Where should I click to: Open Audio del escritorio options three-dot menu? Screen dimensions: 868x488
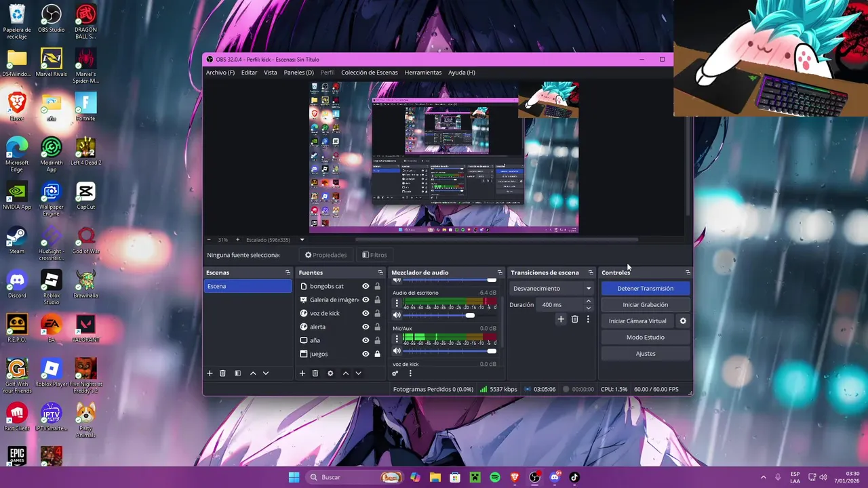397,303
